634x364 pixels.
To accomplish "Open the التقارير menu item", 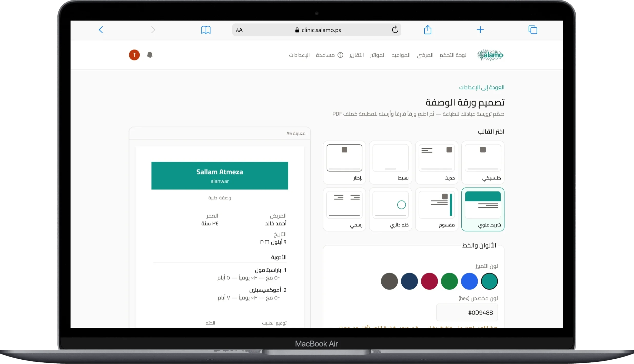I will click(x=356, y=55).
